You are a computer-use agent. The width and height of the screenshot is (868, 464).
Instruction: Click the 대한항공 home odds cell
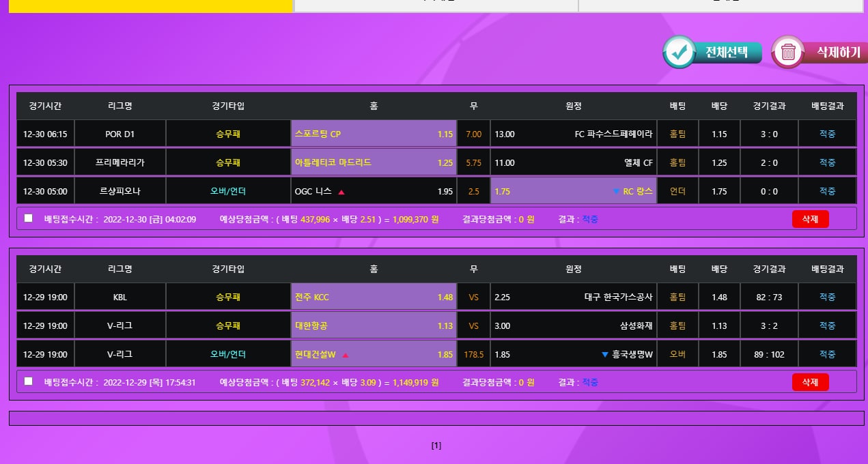click(374, 325)
